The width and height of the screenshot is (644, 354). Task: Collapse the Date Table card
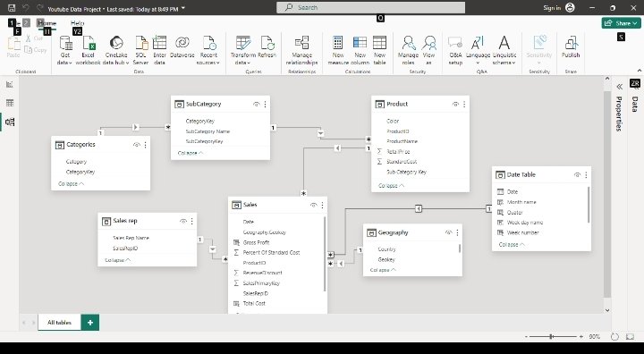(512, 244)
